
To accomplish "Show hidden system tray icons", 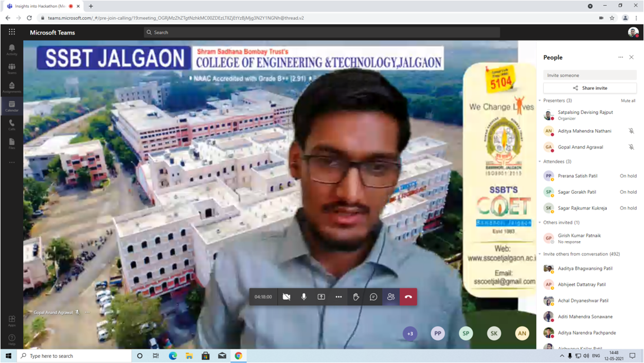I will click(562, 356).
